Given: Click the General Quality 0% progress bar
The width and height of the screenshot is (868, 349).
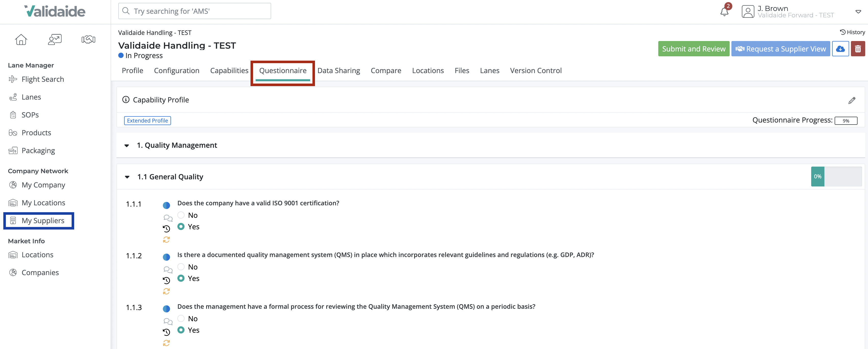Looking at the screenshot, I should (x=836, y=177).
